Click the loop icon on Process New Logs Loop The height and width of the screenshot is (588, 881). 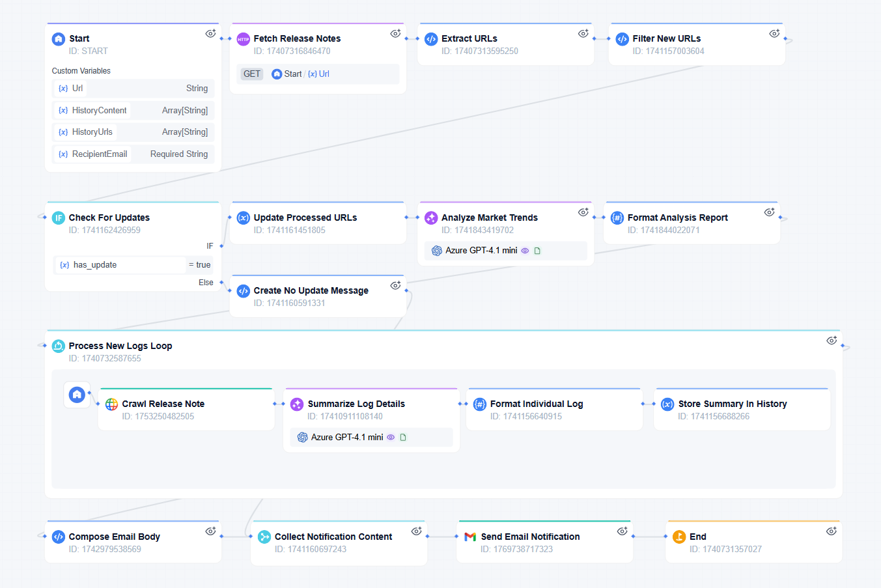[x=59, y=346]
